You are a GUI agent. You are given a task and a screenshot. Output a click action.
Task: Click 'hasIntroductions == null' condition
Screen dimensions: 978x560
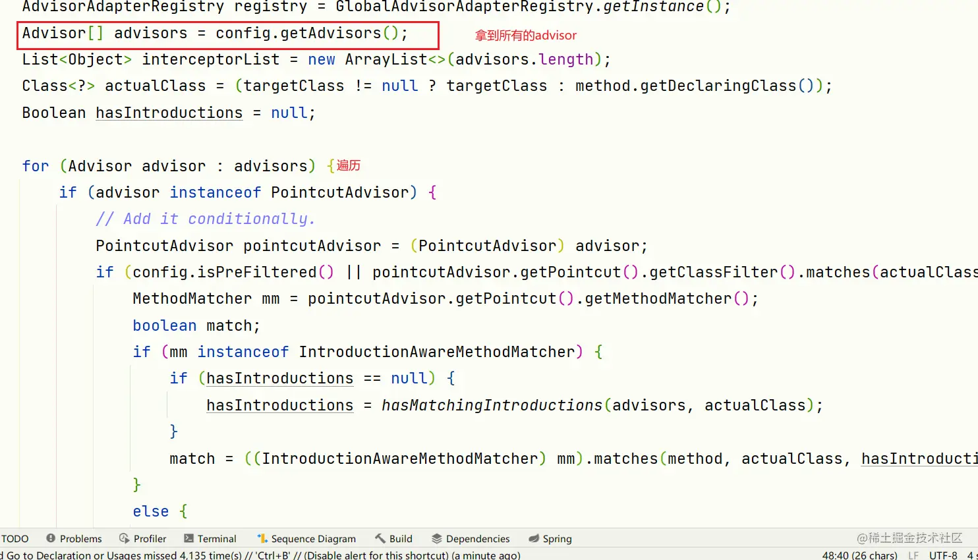click(316, 378)
